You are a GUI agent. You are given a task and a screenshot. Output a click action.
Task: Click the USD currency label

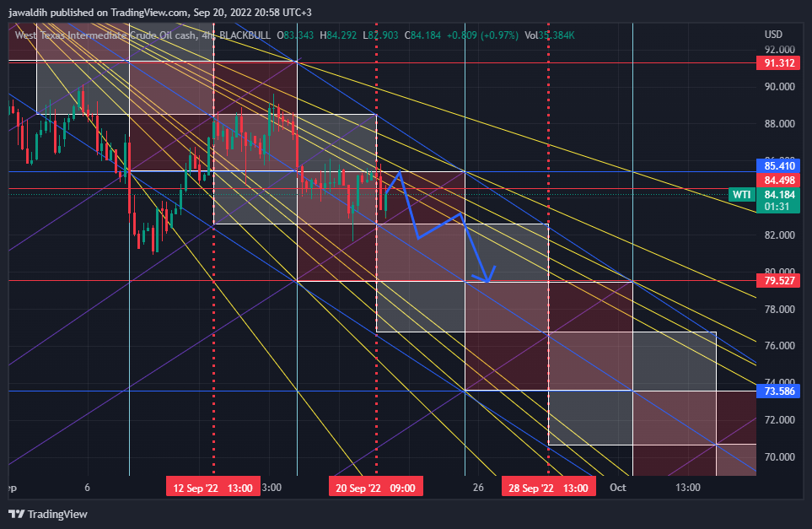[774, 35]
